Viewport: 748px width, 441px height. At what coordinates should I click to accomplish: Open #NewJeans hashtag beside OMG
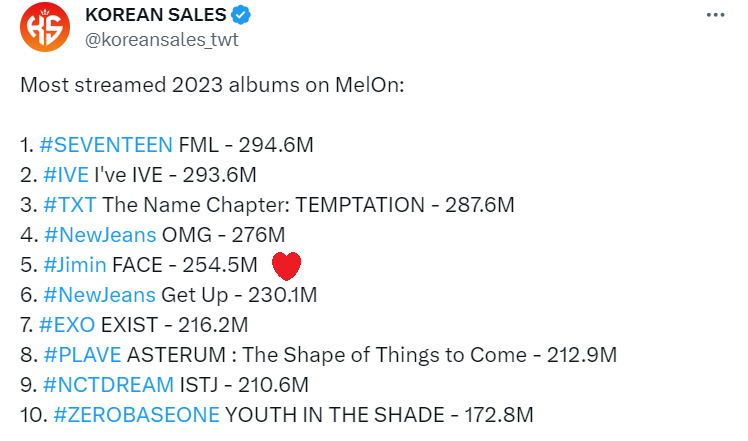[x=100, y=235]
